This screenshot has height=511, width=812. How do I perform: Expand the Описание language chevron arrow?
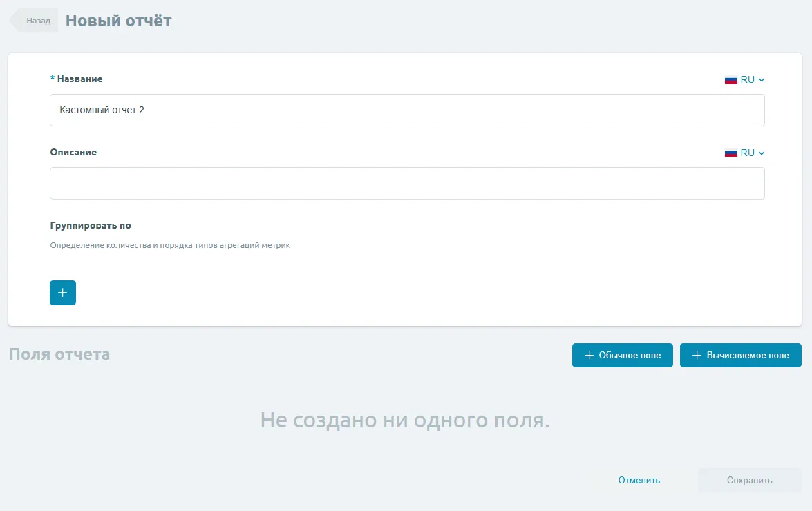click(x=762, y=153)
